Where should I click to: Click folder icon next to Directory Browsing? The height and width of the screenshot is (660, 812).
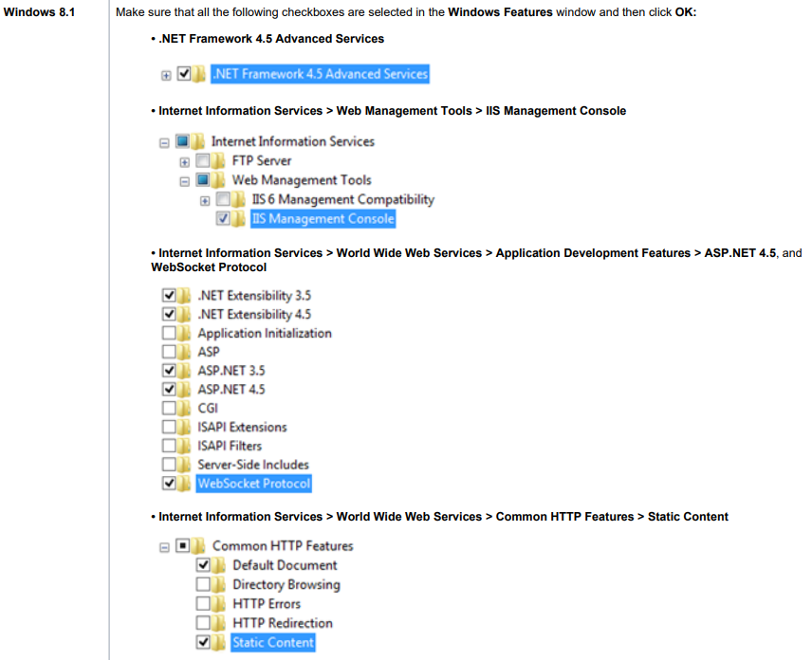(x=223, y=585)
